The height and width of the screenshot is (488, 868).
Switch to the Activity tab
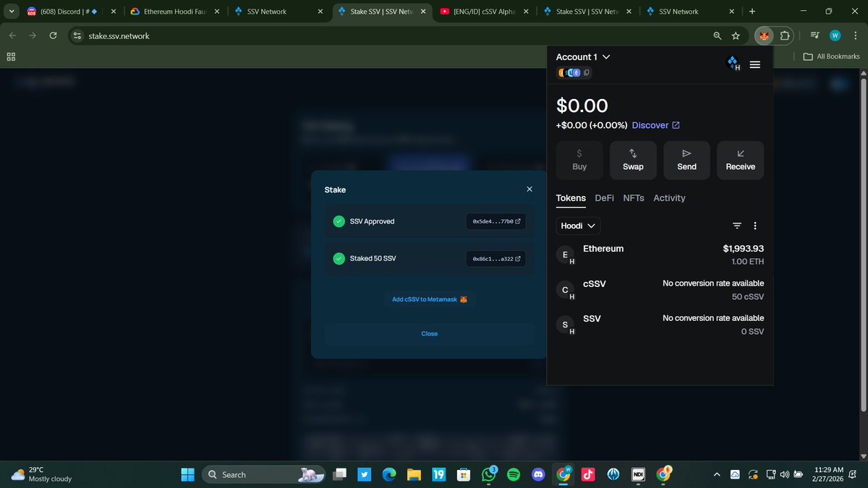click(x=669, y=198)
